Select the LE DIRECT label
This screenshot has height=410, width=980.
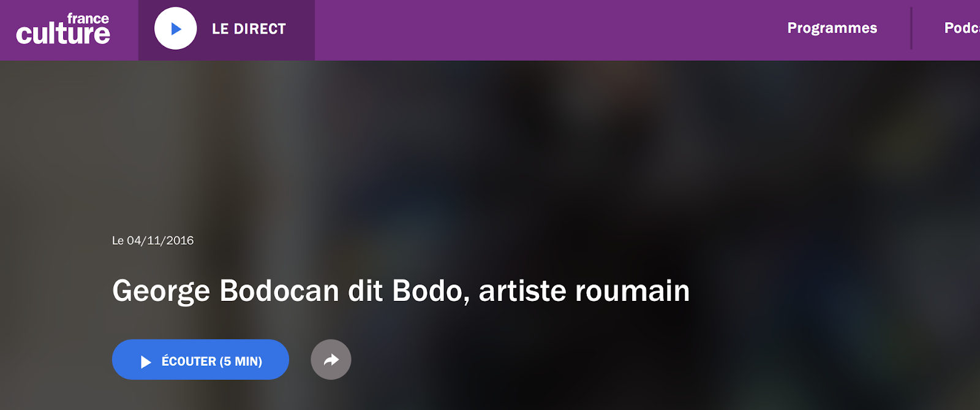coord(249,29)
